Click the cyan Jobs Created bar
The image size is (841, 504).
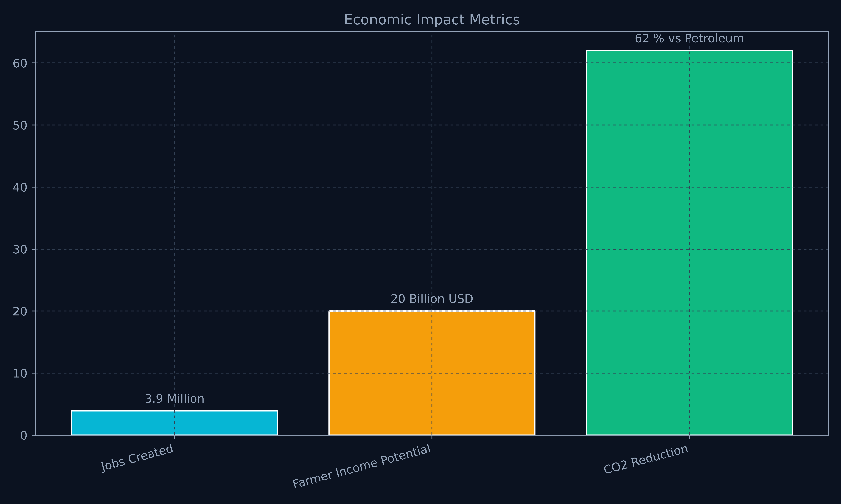pyautogui.click(x=174, y=423)
